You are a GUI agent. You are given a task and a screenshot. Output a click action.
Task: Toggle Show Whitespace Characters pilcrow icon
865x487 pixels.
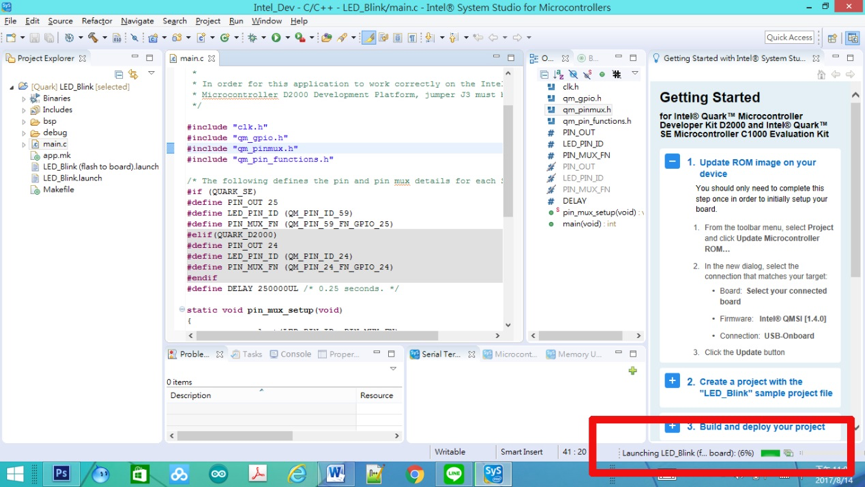pyautogui.click(x=412, y=38)
